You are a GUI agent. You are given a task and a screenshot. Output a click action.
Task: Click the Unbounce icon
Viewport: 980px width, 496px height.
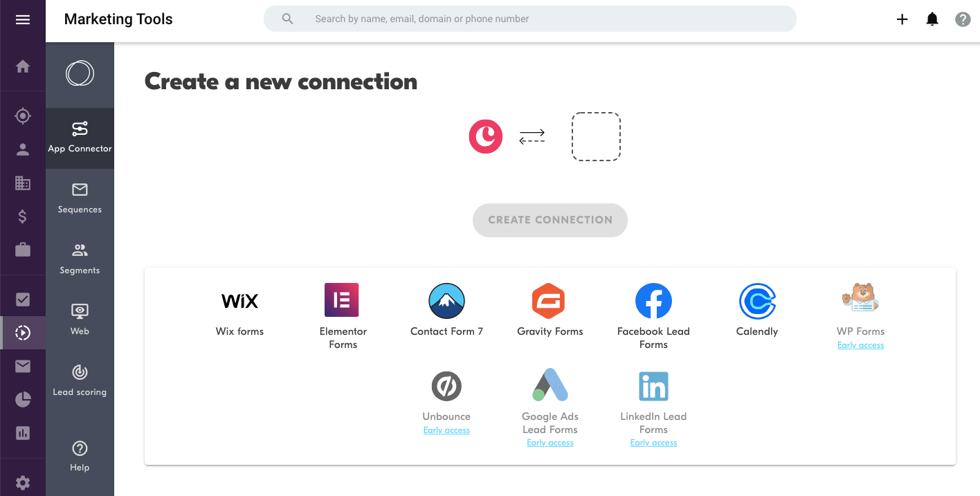click(446, 386)
